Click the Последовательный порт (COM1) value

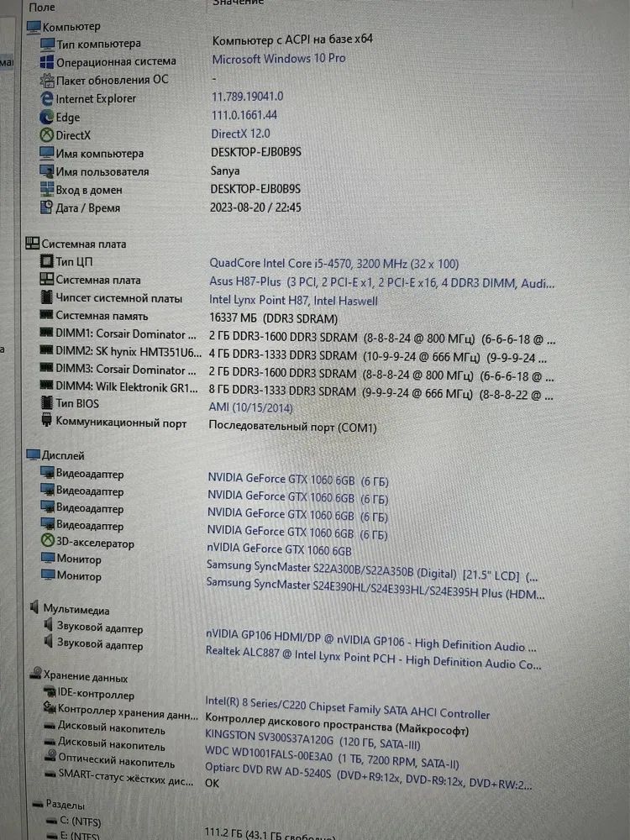point(292,427)
